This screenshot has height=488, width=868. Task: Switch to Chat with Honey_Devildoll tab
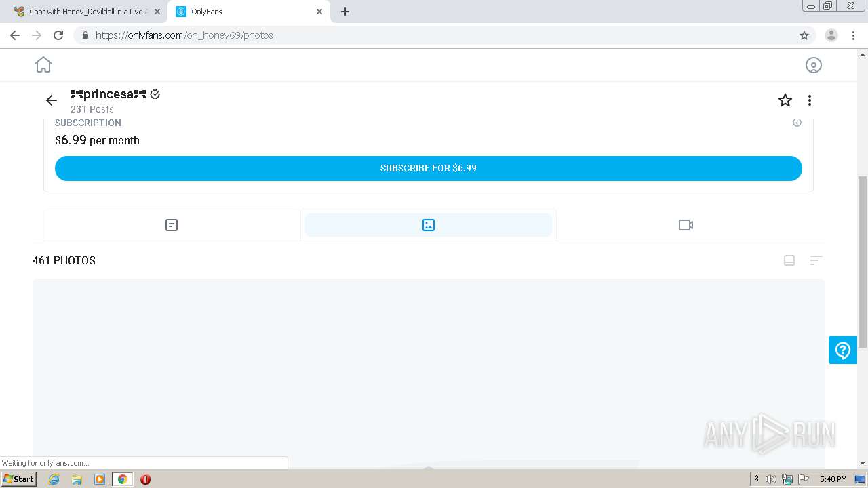click(86, 12)
